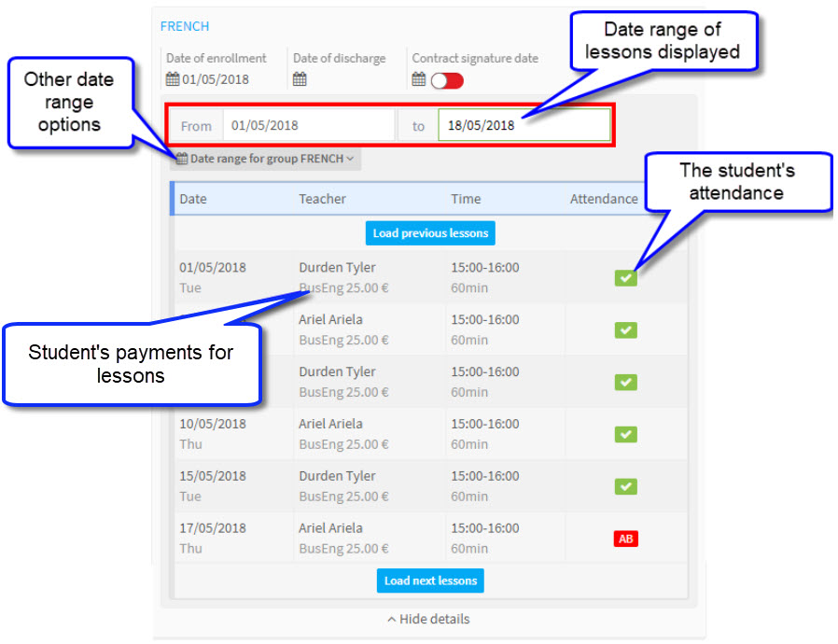Click green attendance checkmark for 01/05/2018 lesson
The height and width of the screenshot is (644, 838).
[x=625, y=277]
